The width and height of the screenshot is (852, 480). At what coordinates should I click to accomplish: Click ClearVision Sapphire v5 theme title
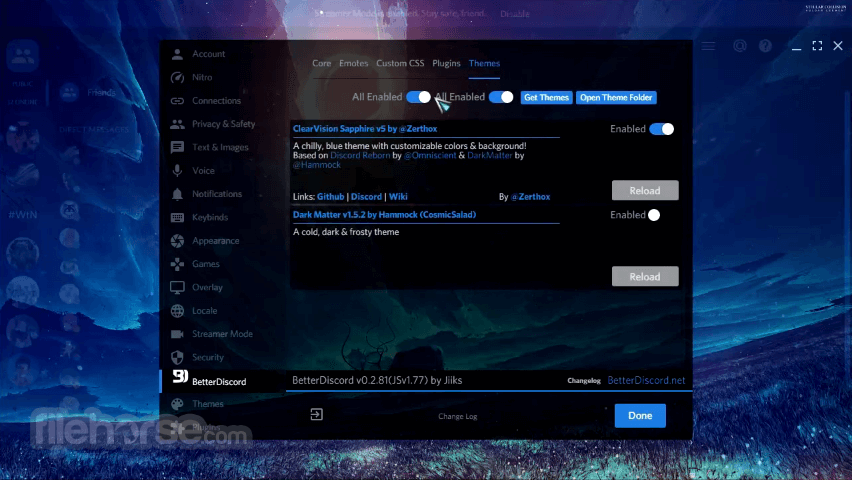click(x=365, y=129)
